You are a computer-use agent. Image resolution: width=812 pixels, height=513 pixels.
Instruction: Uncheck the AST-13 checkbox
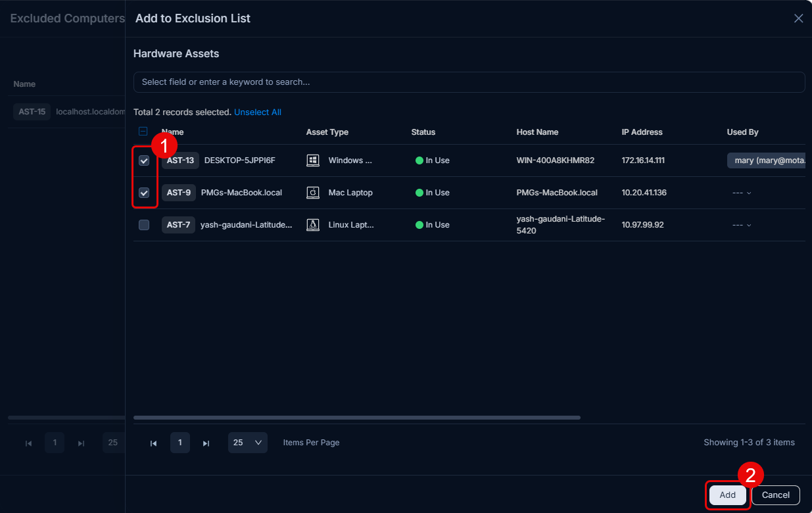144,160
